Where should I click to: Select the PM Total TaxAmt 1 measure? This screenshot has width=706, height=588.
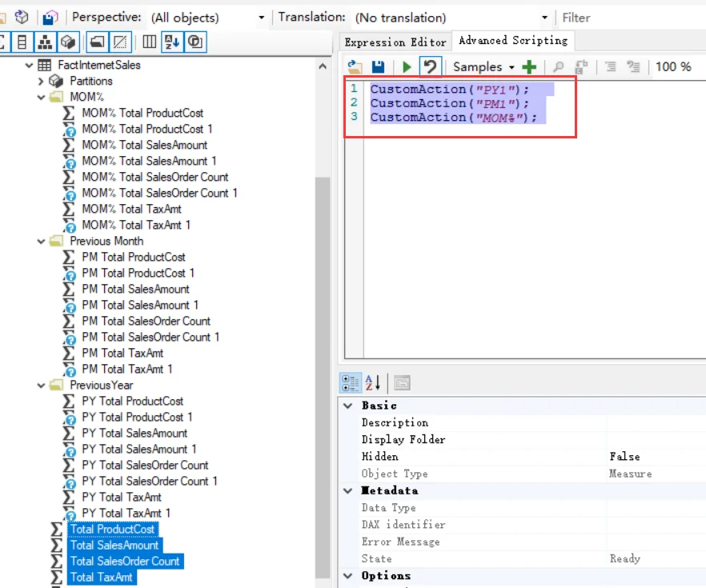[127, 370]
